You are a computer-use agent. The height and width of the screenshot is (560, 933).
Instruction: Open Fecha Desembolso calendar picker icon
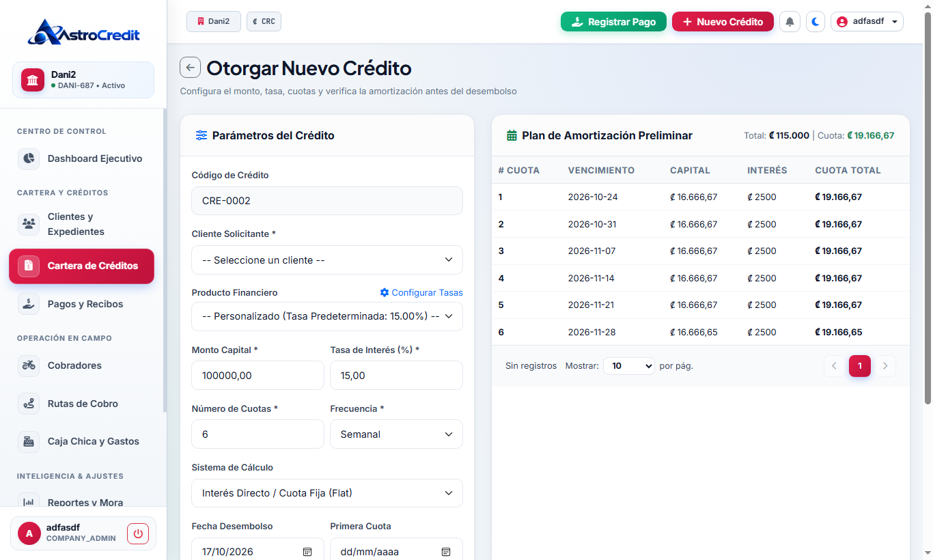pos(307,552)
